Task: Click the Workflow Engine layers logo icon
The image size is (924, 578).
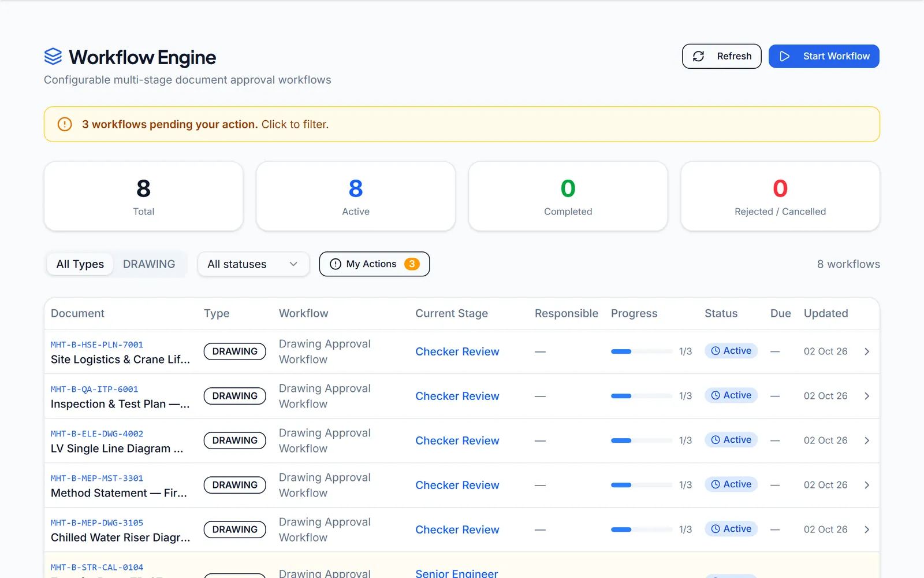Action: pyautogui.click(x=53, y=57)
